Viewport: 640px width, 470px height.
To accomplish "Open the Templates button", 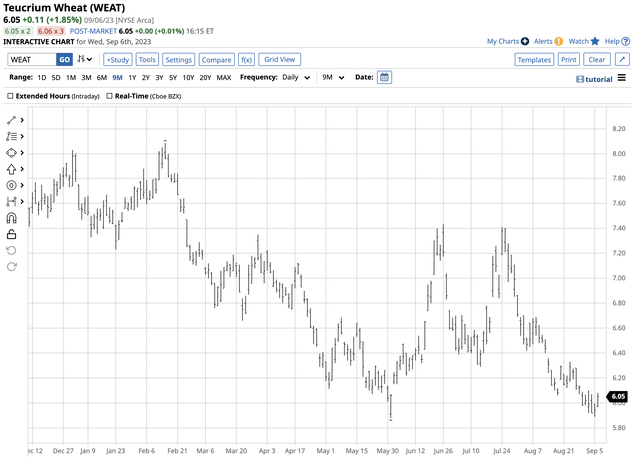I will pyautogui.click(x=534, y=60).
